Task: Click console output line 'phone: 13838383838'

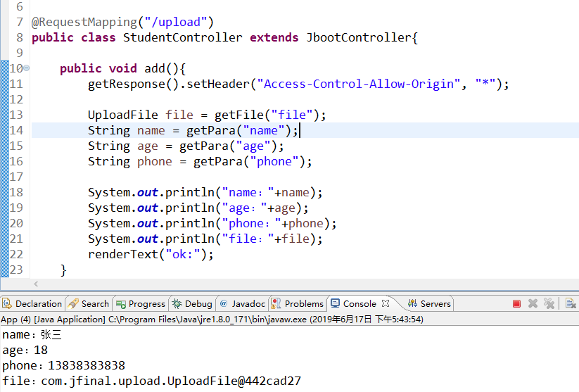Action: pyautogui.click(x=63, y=365)
